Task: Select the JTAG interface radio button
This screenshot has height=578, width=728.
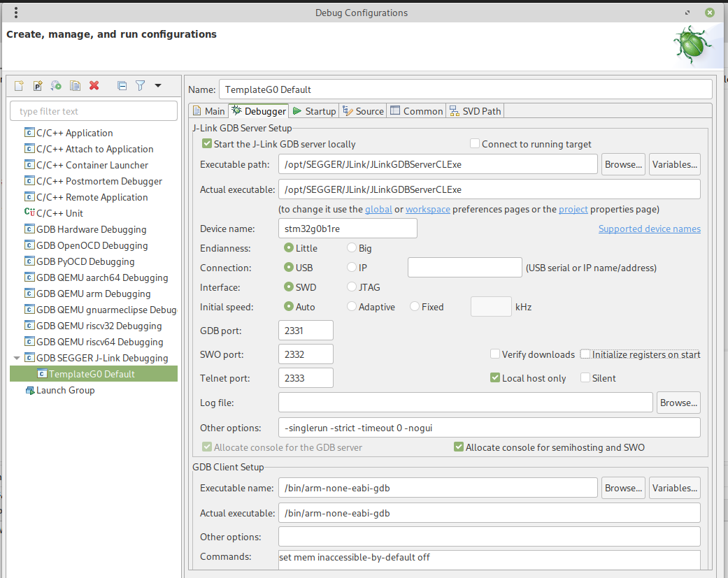Action: pyautogui.click(x=352, y=287)
